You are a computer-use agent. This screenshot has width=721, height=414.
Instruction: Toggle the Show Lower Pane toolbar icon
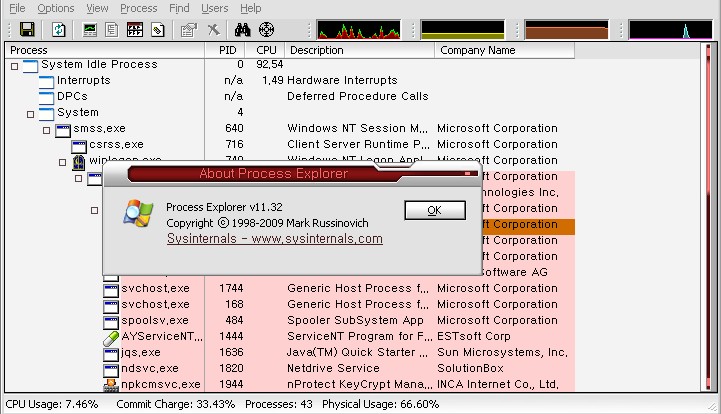pyautogui.click(x=135, y=30)
